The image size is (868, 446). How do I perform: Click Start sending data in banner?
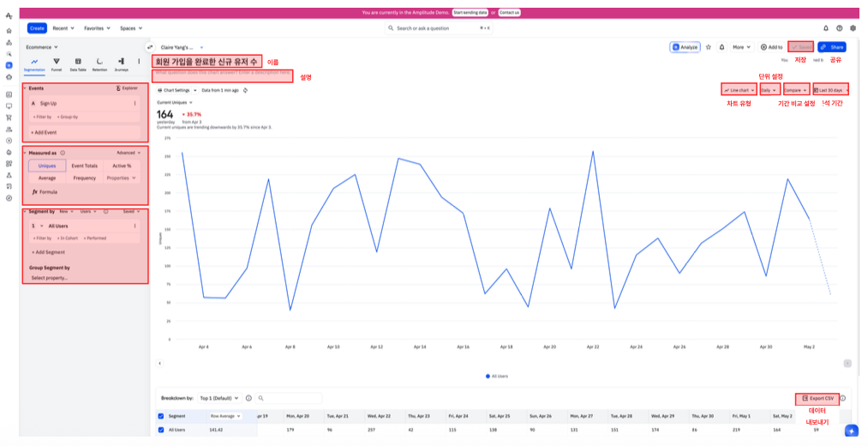click(x=470, y=12)
